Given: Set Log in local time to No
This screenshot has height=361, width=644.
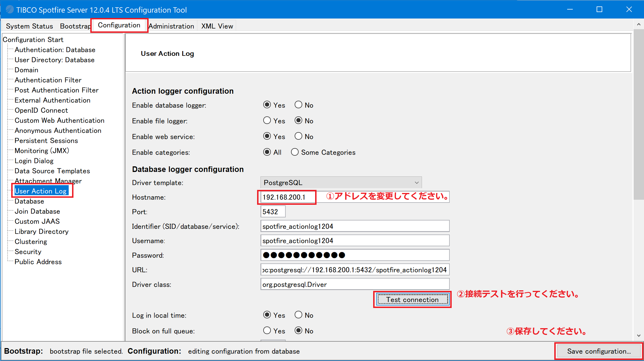Looking at the screenshot, I should [x=299, y=315].
